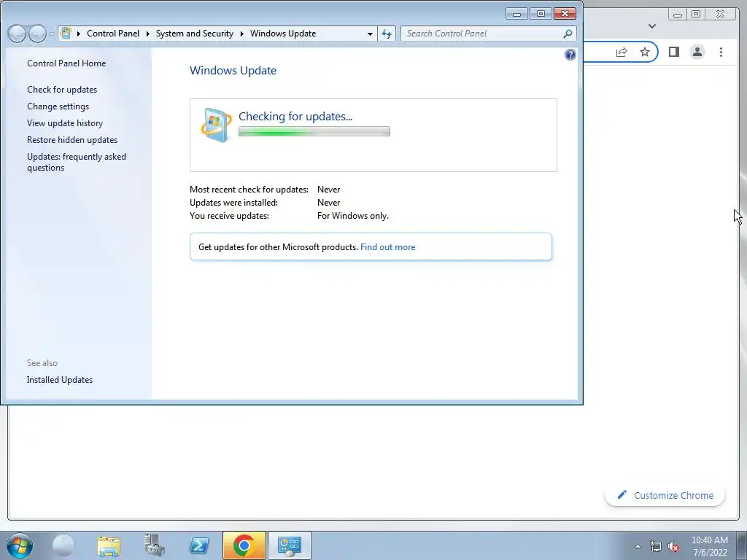This screenshot has width=747, height=560.
Task: Show hidden tray icons arrow
Action: pyautogui.click(x=638, y=546)
